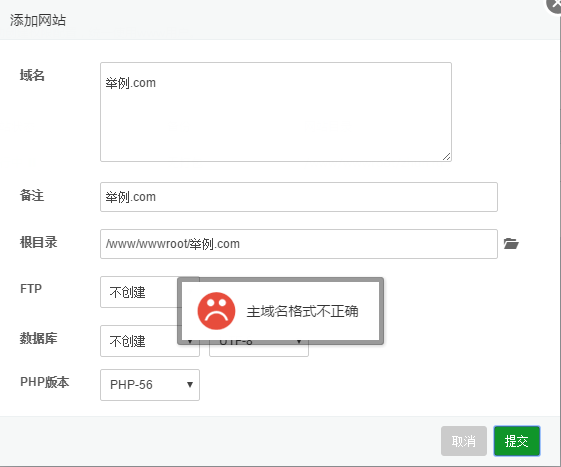Click the FTP label

[31, 288]
